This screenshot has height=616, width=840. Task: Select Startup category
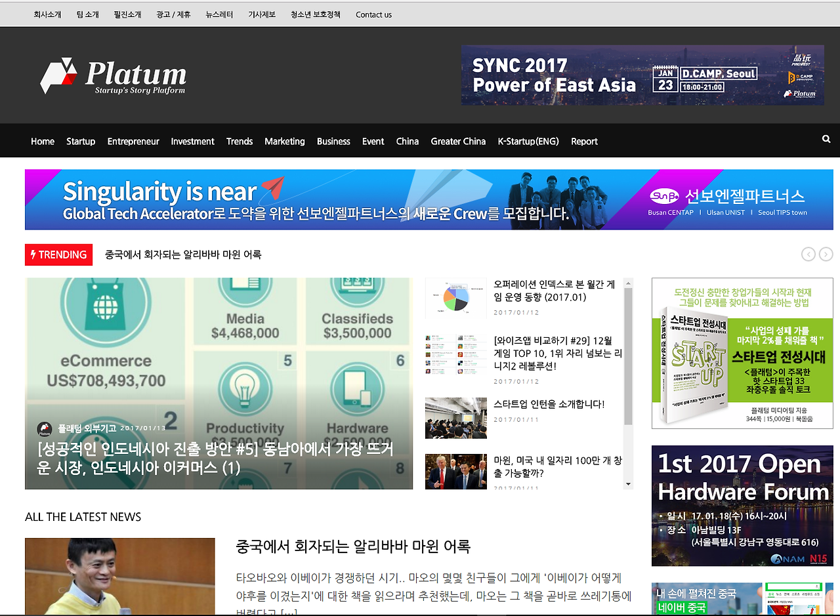click(x=81, y=141)
